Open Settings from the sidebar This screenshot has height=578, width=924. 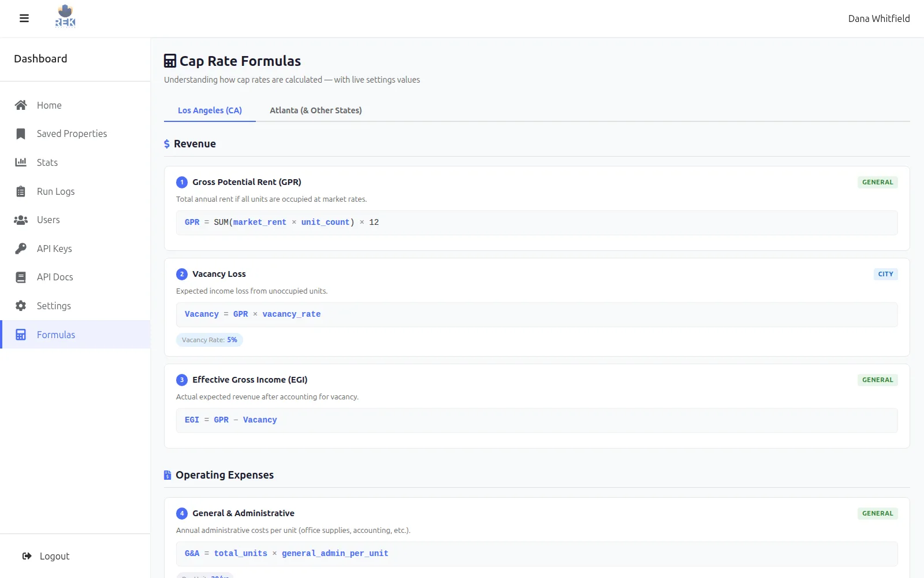pos(75,306)
